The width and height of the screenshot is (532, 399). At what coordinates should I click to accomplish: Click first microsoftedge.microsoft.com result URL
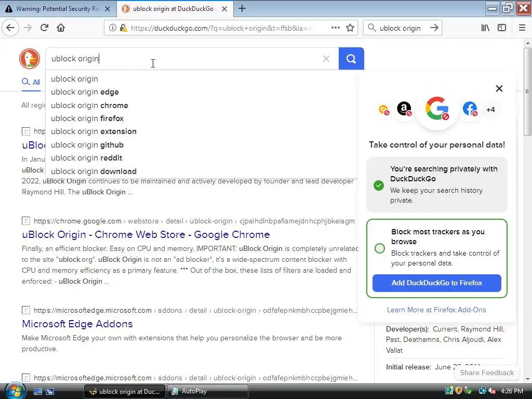pyautogui.click(x=195, y=311)
